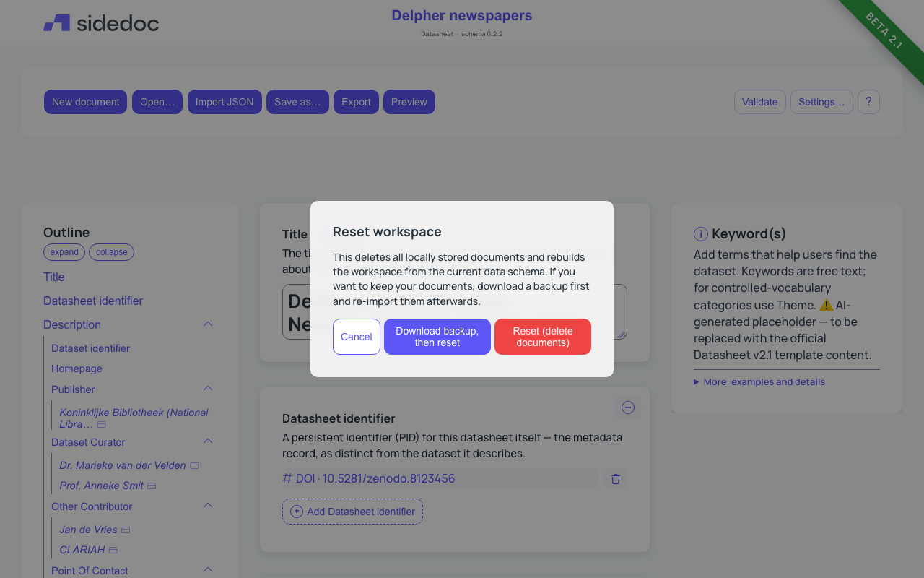The width and height of the screenshot is (924, 578).
Task: Cancel the Reset workspace dialog
Action: (357, 337)
